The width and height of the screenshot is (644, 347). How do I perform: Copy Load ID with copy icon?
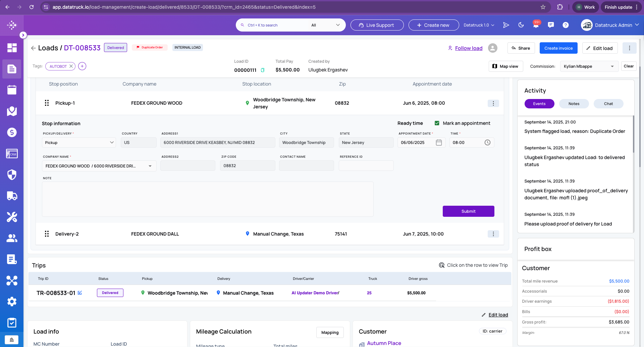(x=263, y=70)
